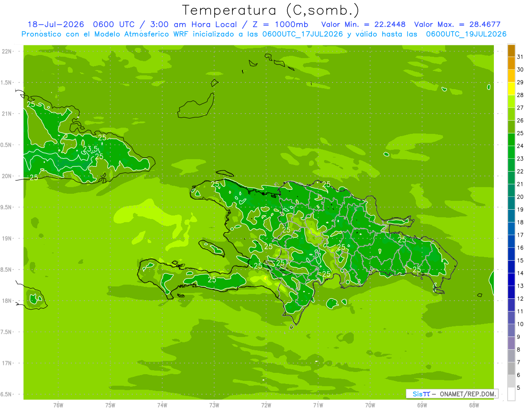Click the '69W' longitude axis label
The height and width of the screenshot is (411, 532).
pyautogui.click(x=422, y=405)
